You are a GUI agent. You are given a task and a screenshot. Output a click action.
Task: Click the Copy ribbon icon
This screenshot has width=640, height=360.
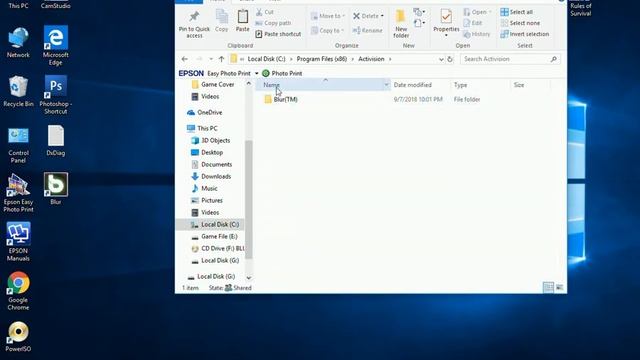pos(222,21)
